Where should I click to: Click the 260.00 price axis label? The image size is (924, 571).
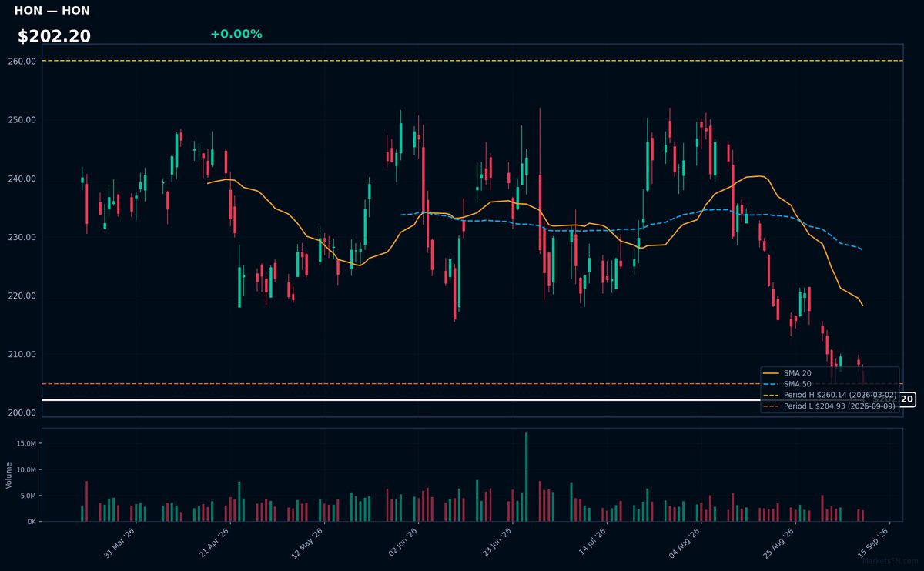click(23, 62)
